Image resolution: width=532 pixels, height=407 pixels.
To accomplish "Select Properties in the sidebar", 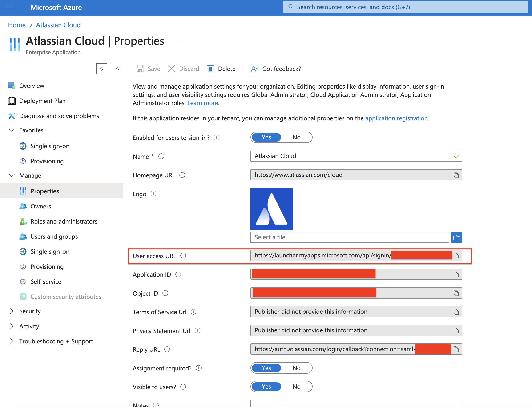I will coord(61,191).
